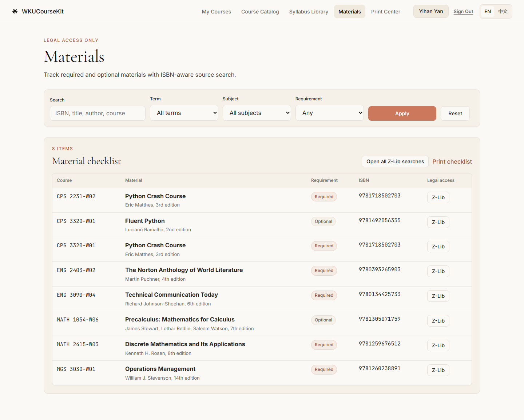Click ISBN 9781492056355
Image resolution: width=524 pixels, height=420 pixels.
(380, 220)
